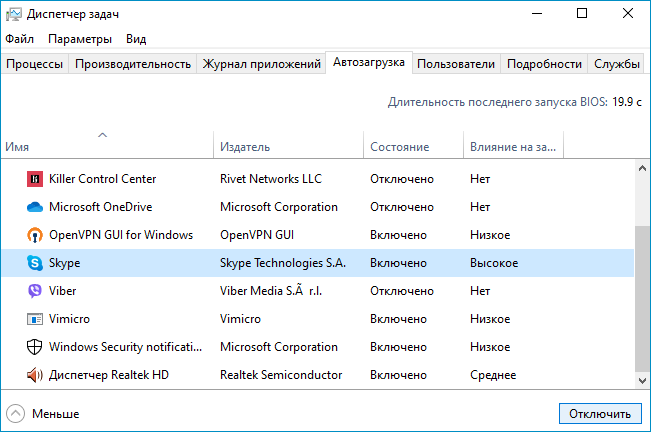Viewport: 651px width, 432px height.
Task: Switch to the Процессы tab
Action: [35, 64]
